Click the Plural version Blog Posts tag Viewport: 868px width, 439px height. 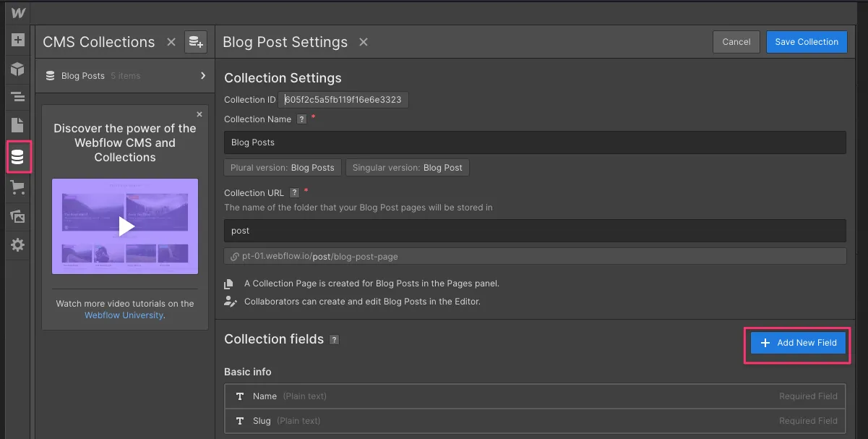pyautogui.click(x=283, y=167)
